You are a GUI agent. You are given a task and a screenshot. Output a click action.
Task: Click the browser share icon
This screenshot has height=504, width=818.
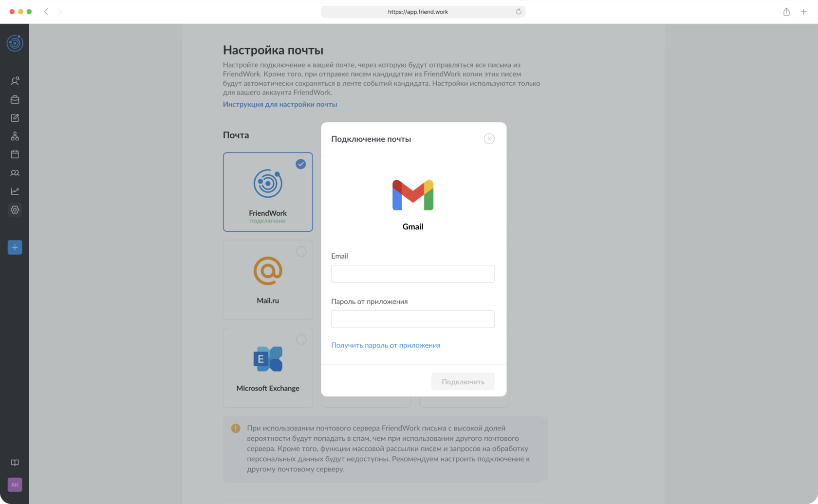coord(786,12)
